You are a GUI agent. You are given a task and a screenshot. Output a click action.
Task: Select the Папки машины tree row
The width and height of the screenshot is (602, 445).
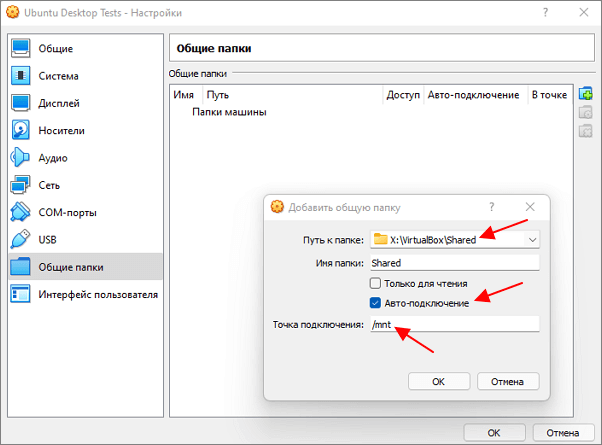click(229, 112)
